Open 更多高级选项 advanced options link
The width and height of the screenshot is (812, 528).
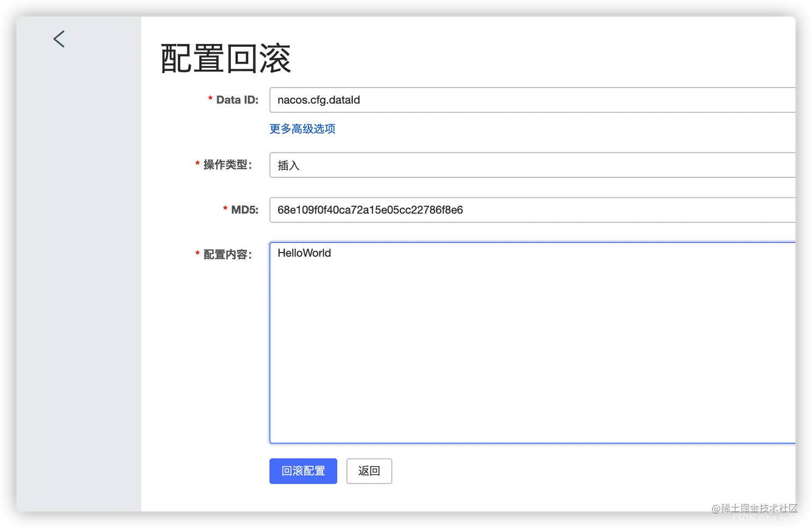click(302, 128)
